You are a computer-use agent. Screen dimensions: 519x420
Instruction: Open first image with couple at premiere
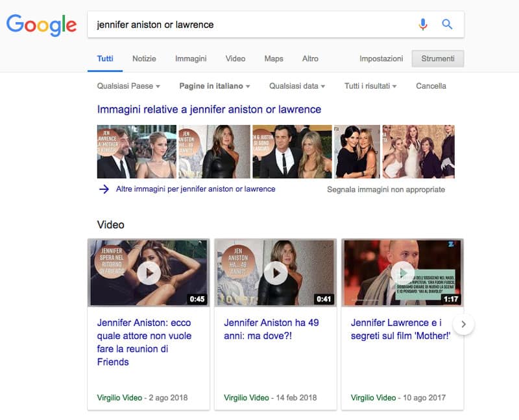click(137, 152)
